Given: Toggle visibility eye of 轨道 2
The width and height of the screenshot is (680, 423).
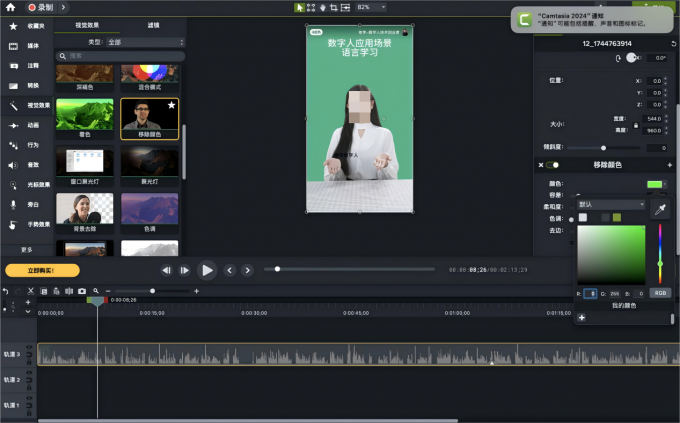Looking at the screenshot, I should (29, 373).
